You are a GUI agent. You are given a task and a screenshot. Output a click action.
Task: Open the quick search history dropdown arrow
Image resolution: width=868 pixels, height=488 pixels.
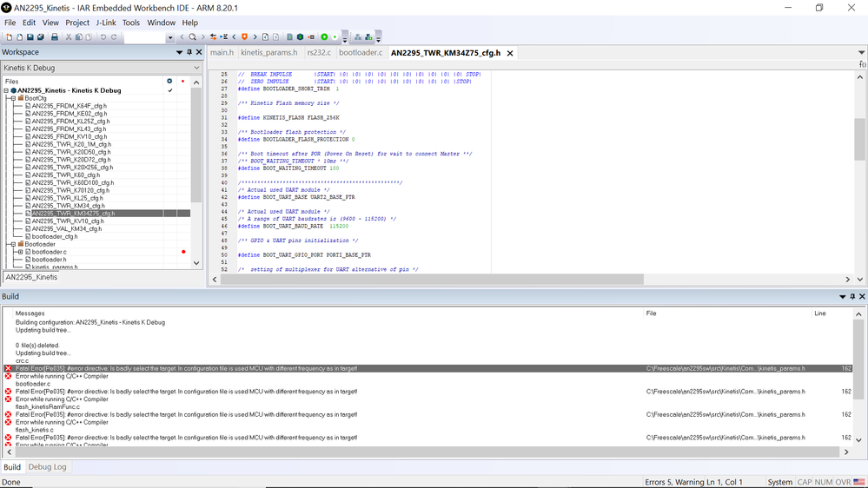[170, 37]
